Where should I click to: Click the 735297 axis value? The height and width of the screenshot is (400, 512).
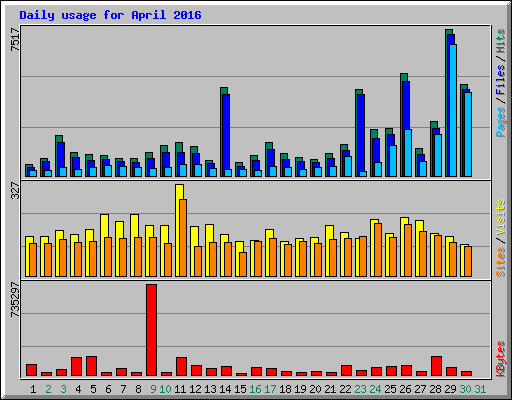click(15, 300)
